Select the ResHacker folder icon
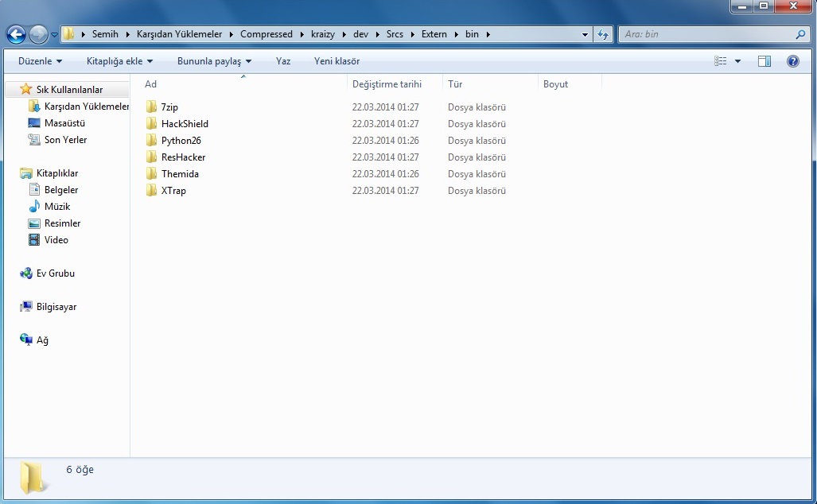Image resolution: width=817 pixels, height=504 pixels. pos(152,157)
